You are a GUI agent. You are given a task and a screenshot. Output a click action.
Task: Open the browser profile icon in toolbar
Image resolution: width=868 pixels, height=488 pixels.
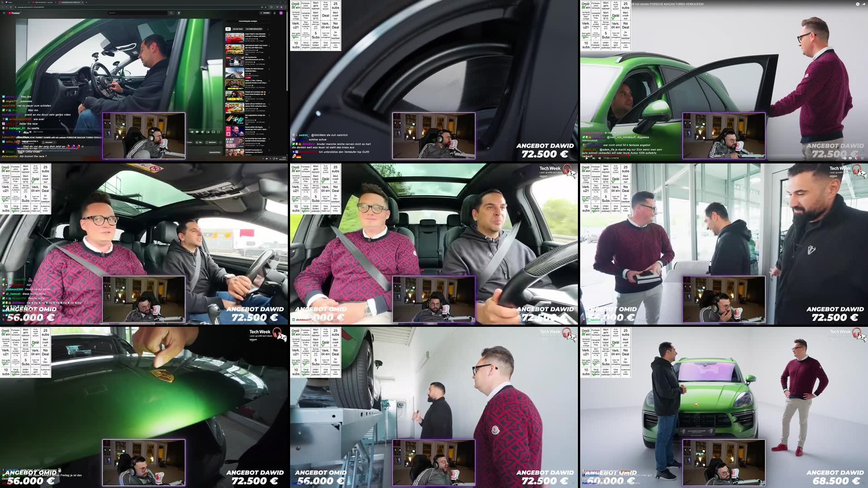pos(281,7)
